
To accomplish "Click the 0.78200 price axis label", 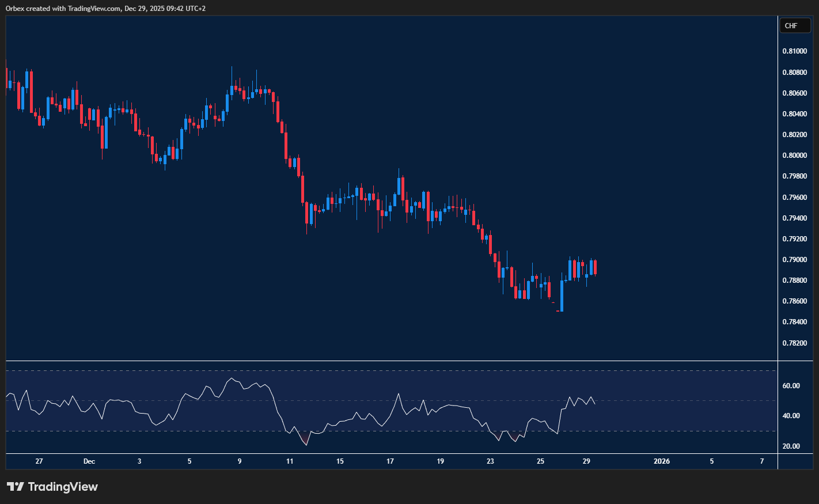I will coord(794,343).
